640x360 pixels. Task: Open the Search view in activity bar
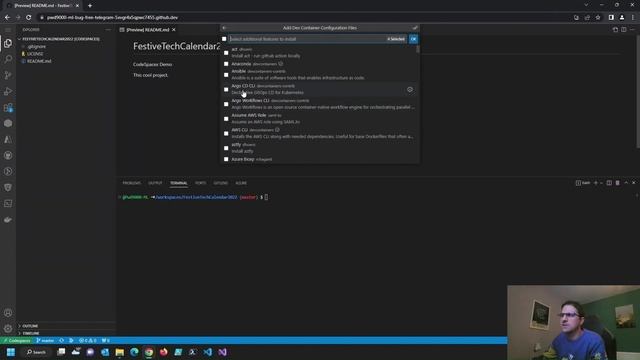[x=8, y=59]
